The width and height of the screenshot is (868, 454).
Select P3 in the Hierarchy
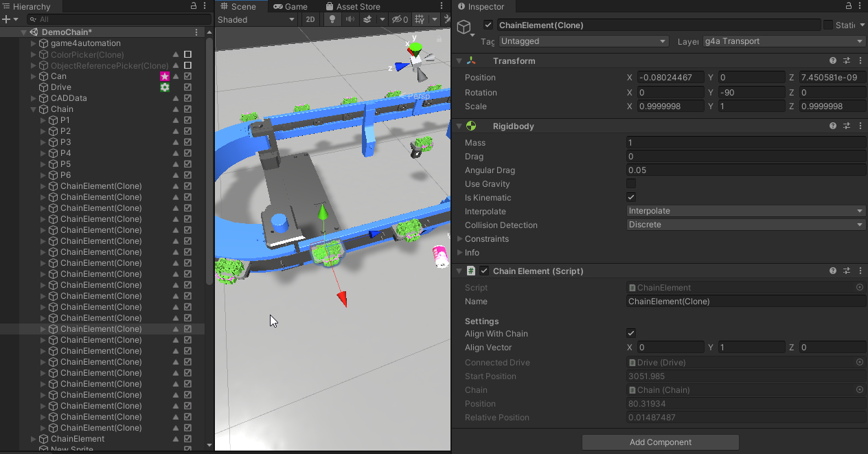pos(65,142)
